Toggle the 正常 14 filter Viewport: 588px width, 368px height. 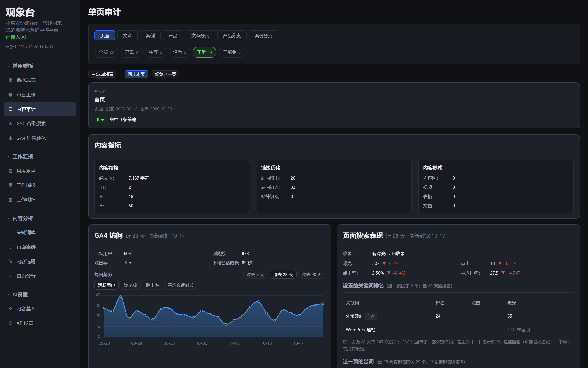point(205,52)
